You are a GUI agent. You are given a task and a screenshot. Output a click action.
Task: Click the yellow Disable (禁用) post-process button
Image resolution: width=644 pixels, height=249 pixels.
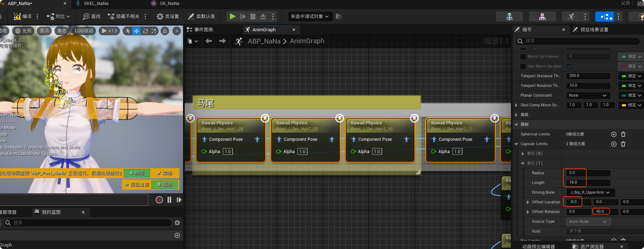(137, 173)
